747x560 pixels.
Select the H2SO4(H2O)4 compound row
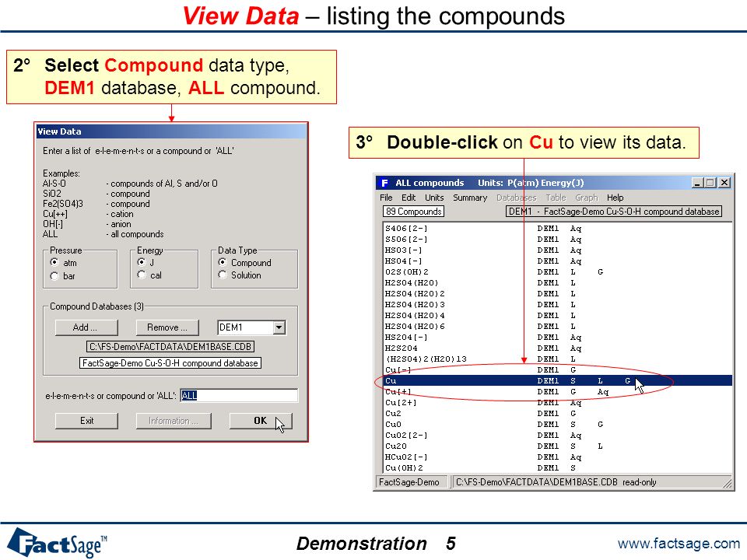pos(557,315)
